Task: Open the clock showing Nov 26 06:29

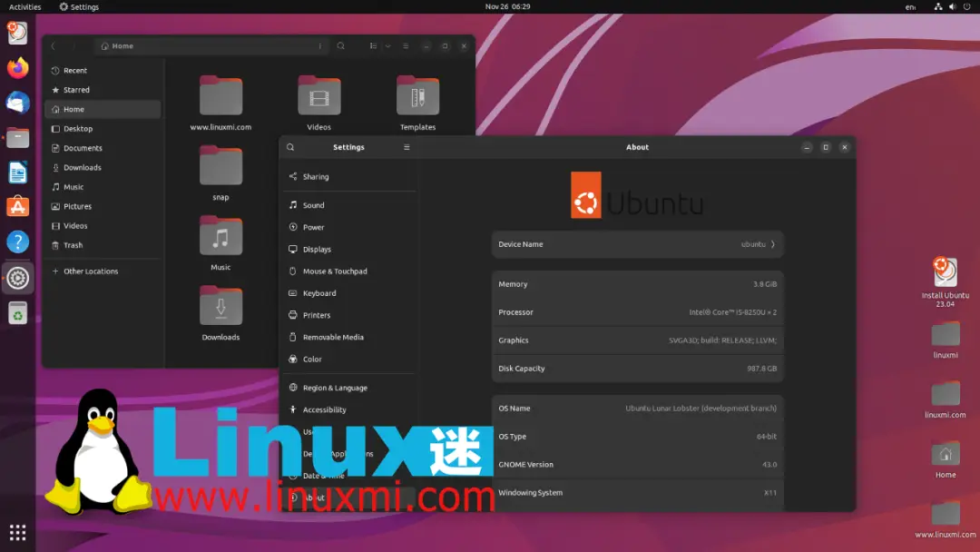Action: 507,7
